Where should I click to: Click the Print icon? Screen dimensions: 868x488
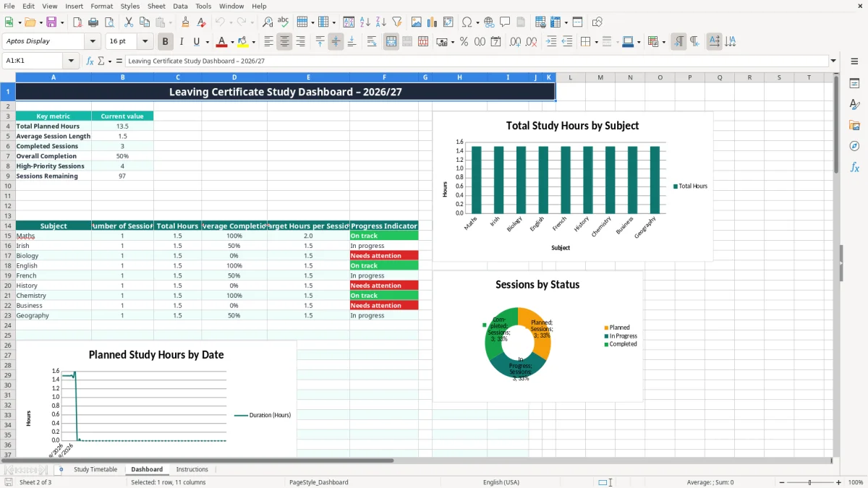pos(94,22)
